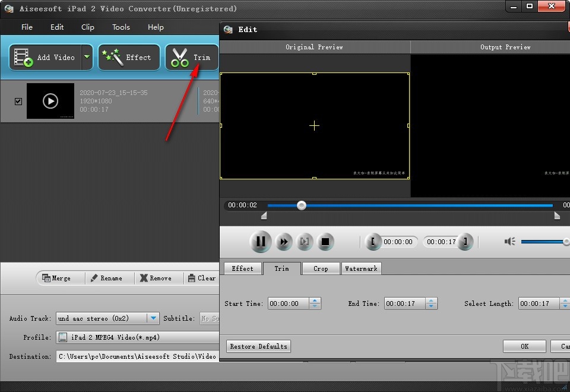570x392 pixels.
Task: Click the trim start time 00:00:00 display
Action: coord(398,242)
